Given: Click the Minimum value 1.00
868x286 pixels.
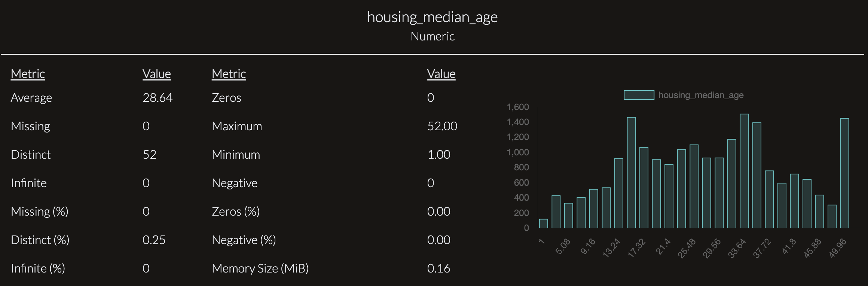Looking at the screenshot, I should [439, 155].
